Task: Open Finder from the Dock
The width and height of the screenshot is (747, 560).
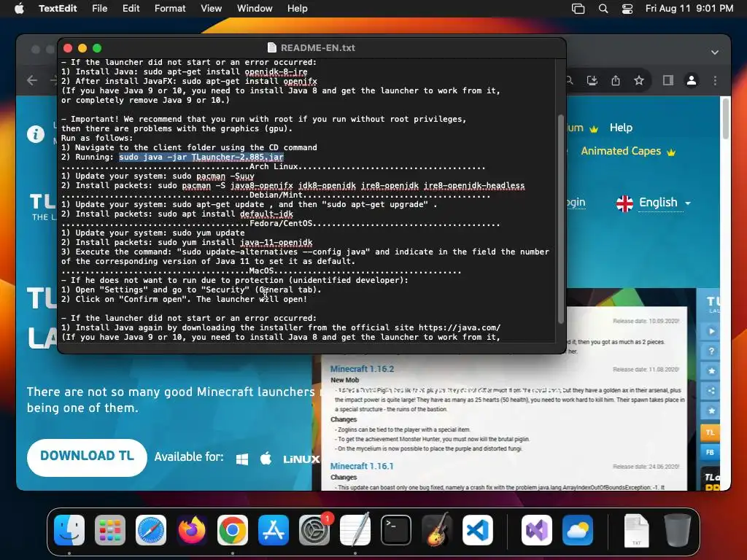Action: [69, 530]
